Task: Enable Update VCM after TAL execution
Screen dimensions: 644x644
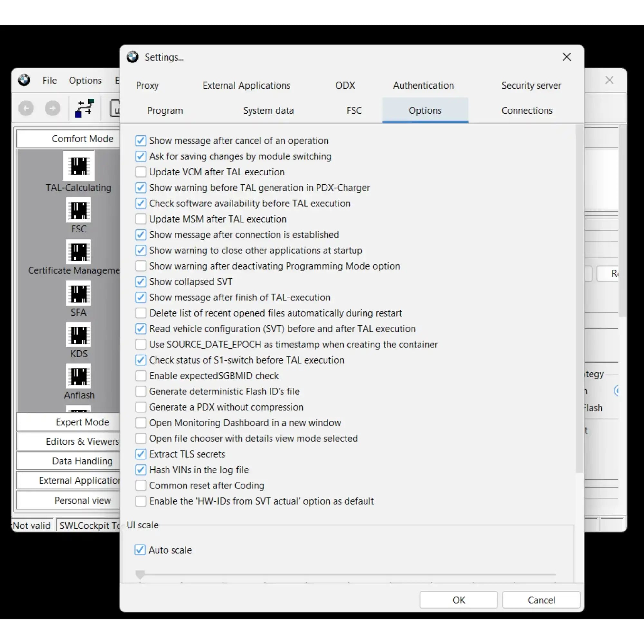Action: point(141,172)
